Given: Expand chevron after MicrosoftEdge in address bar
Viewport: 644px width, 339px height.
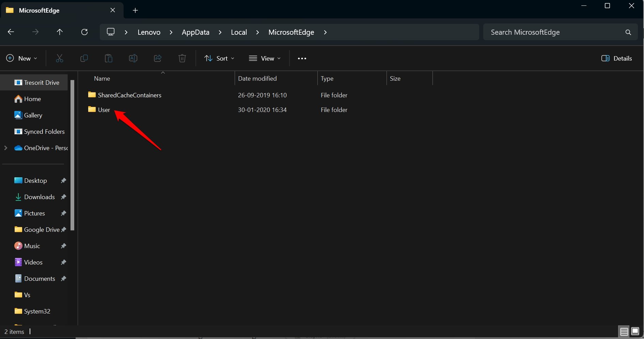Looking at the screenshot, I should 325,32.
